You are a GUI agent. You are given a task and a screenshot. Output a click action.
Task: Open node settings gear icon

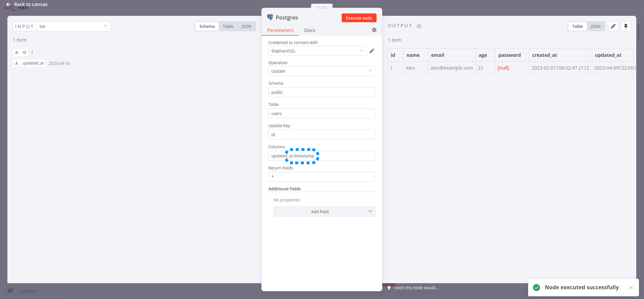pos(374,30)
